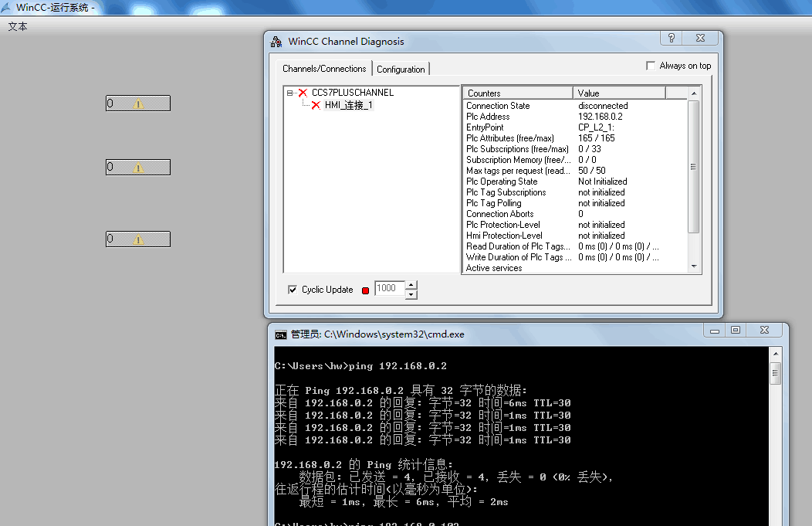Viewport: 812px width, 526px height.
Task: Minimize the cmd.exe window
Action: [715, 330]
